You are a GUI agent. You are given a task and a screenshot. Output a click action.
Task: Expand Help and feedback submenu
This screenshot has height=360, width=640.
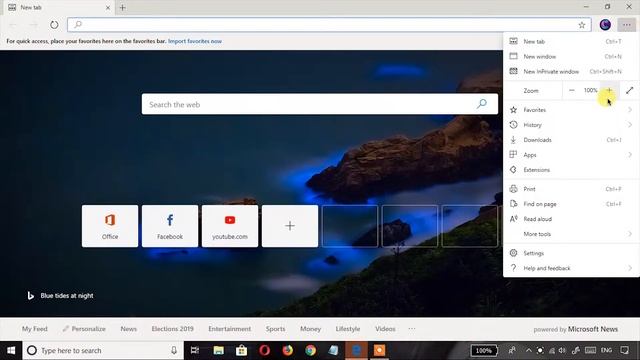point(571,268)
